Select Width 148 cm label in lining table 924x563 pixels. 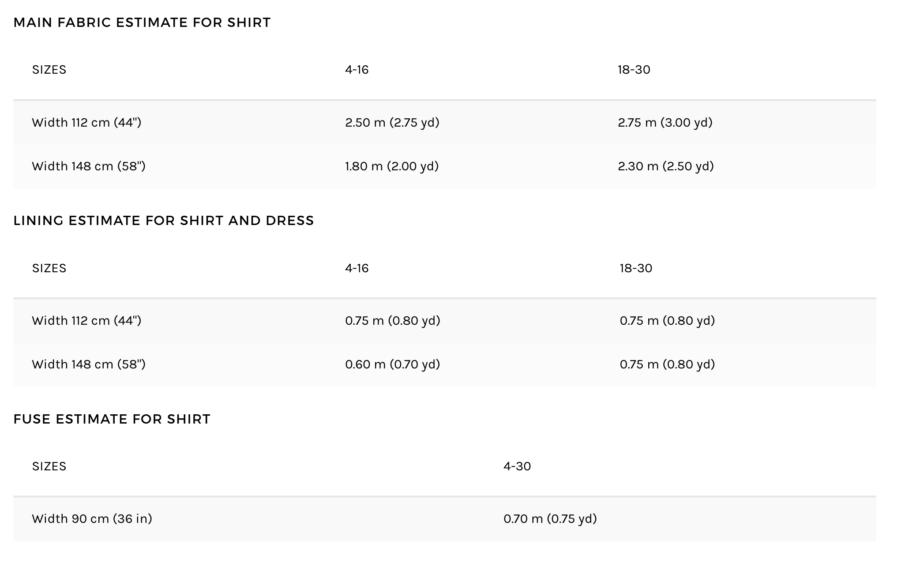coord(88,364)
